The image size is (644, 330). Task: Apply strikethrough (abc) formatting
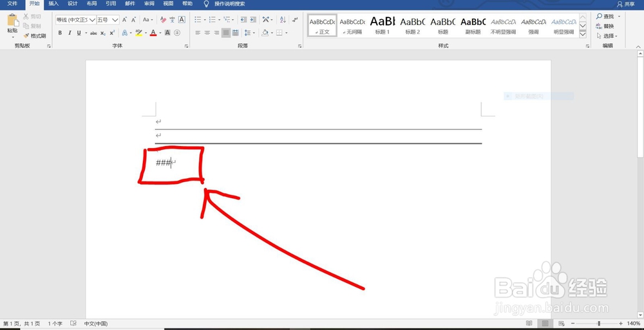pos(93,33)
